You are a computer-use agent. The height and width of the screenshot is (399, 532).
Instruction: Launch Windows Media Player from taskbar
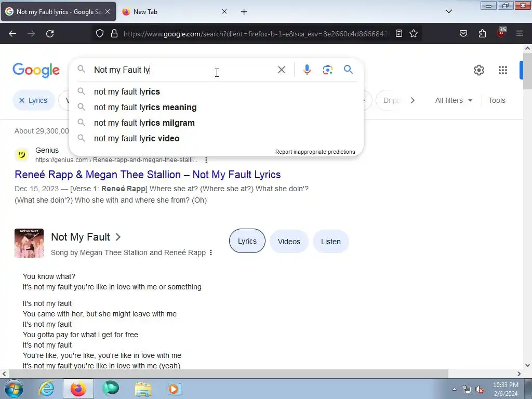click(x=174, y=389)
